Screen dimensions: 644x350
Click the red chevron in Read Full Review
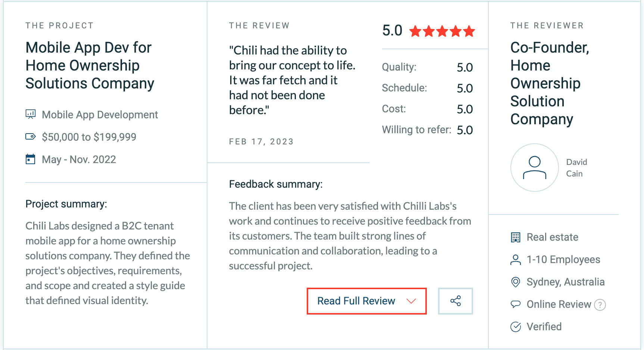[411, 301]
